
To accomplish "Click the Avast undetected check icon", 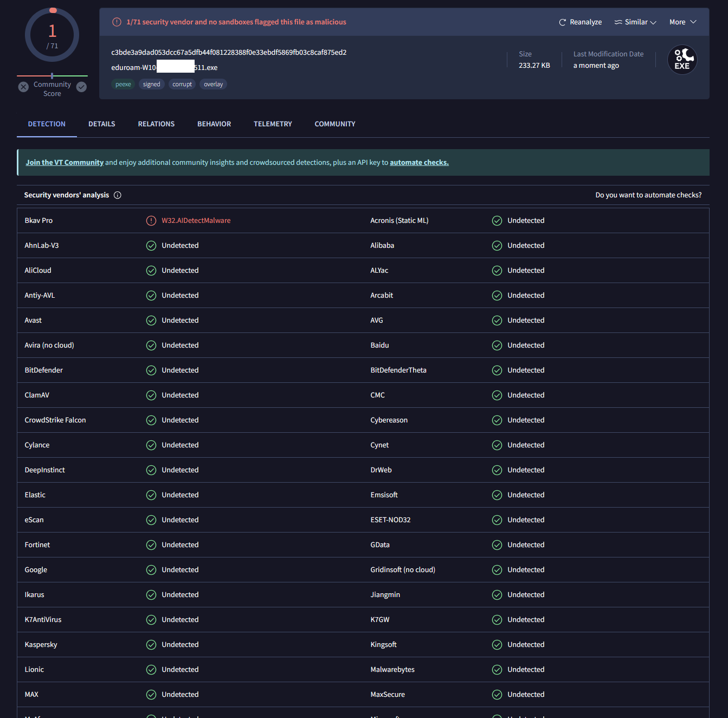I will coord(151,320).
